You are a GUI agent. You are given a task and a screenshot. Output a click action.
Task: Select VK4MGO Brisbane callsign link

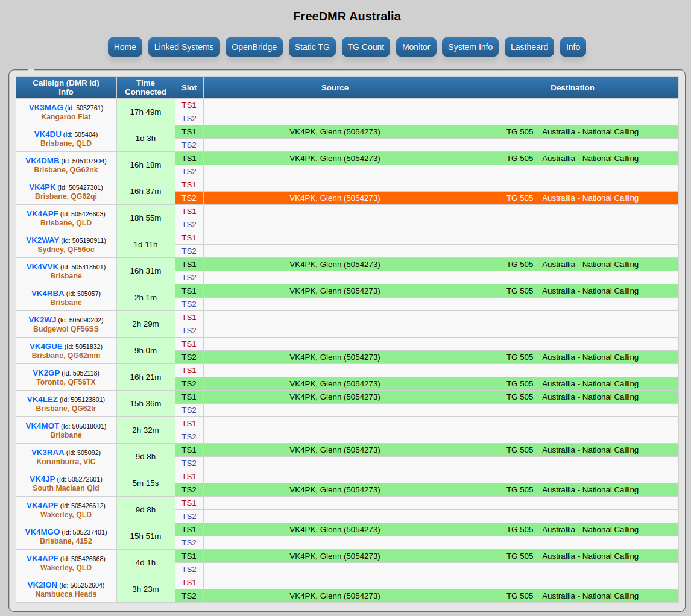[43, 532]
